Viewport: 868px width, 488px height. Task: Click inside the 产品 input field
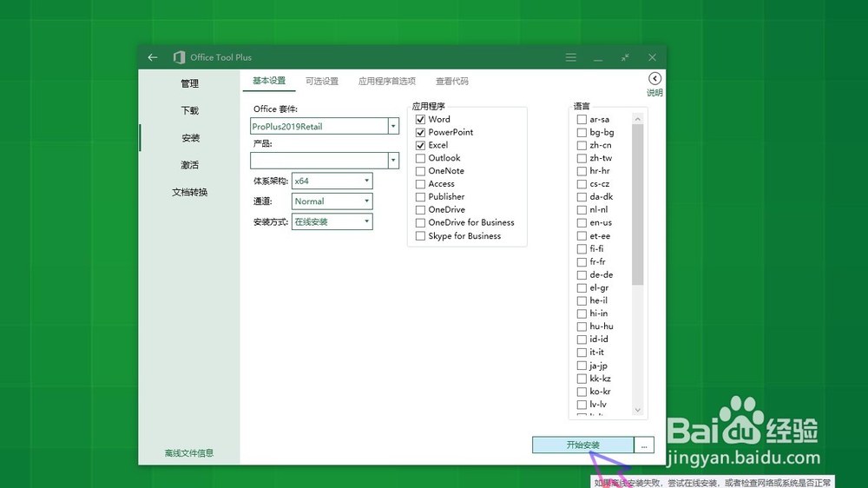click(319, 161)
